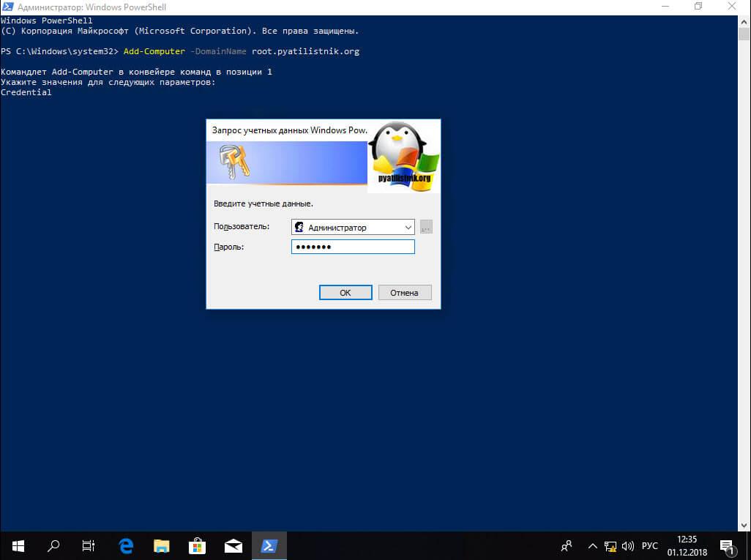The image size is (751, 560).
Task: Click the Администратор user avatar icon
Action: (299, 227)
